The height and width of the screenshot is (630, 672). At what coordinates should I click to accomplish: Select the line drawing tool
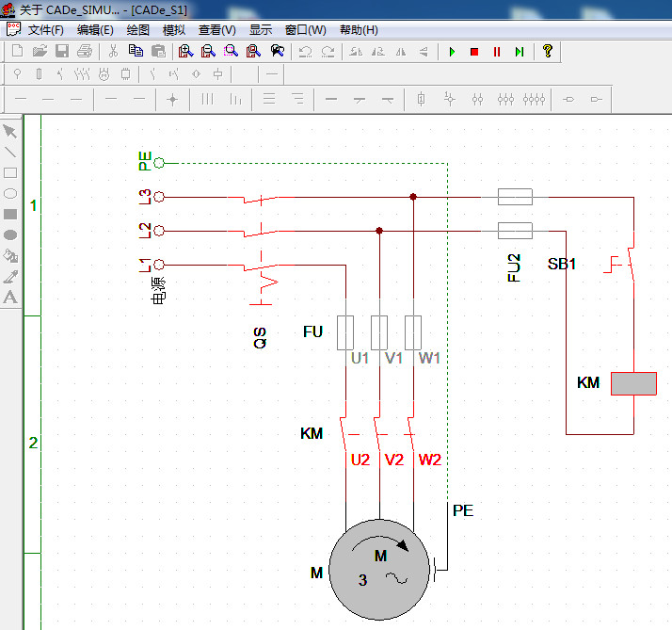point(9,153)
